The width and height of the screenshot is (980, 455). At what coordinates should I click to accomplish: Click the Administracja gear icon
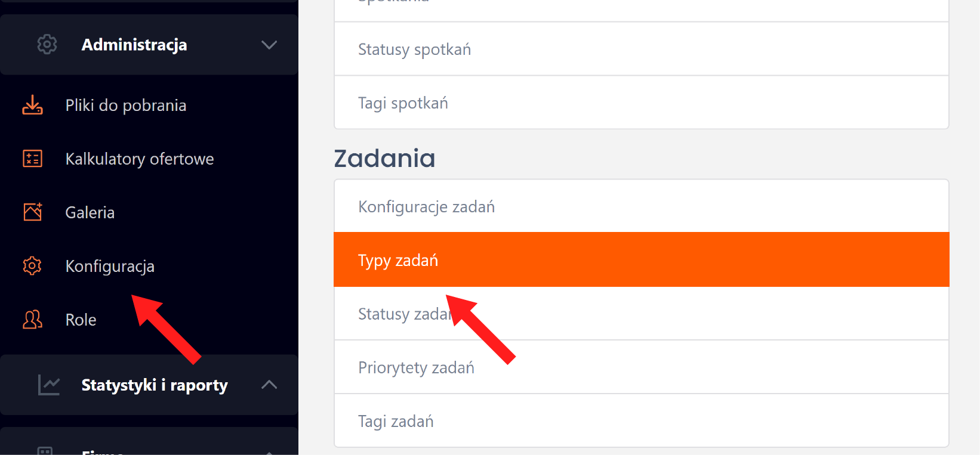(x=47, y=45)
